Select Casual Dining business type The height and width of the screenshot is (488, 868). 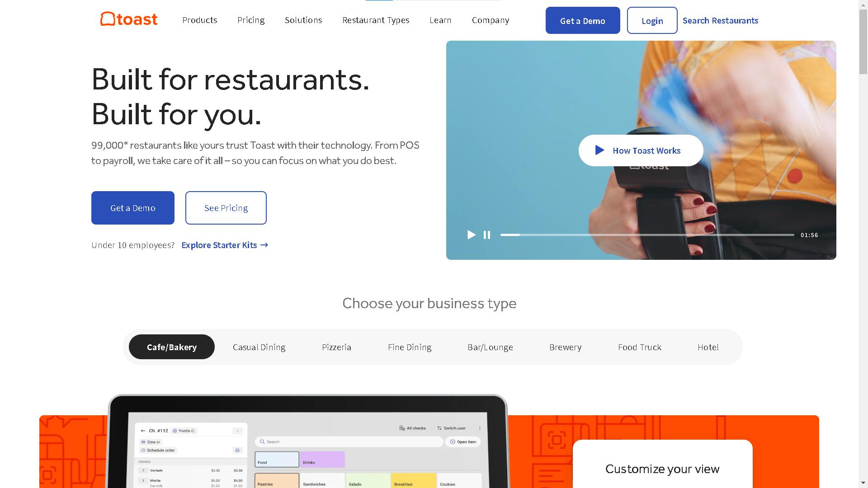point(259,347)
